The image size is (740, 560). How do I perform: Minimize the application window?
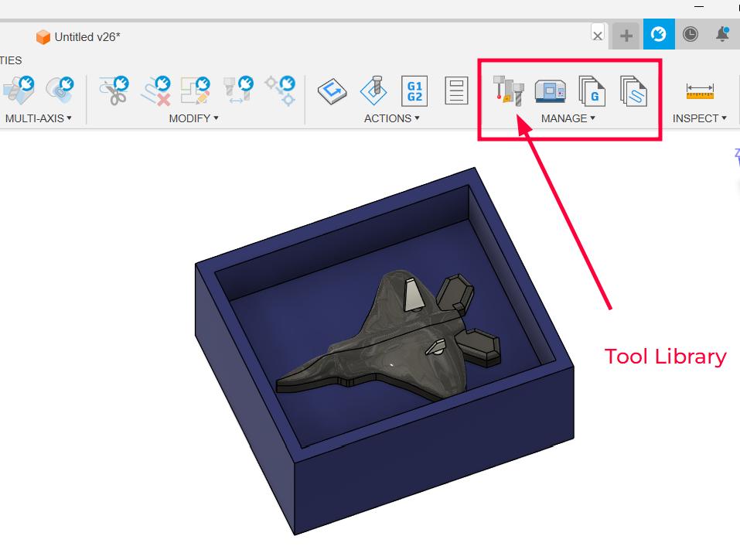[699, 7]
